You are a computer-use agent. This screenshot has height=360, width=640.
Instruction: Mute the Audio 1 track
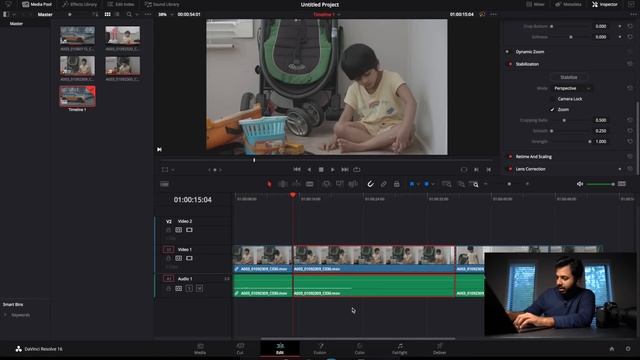199,289
